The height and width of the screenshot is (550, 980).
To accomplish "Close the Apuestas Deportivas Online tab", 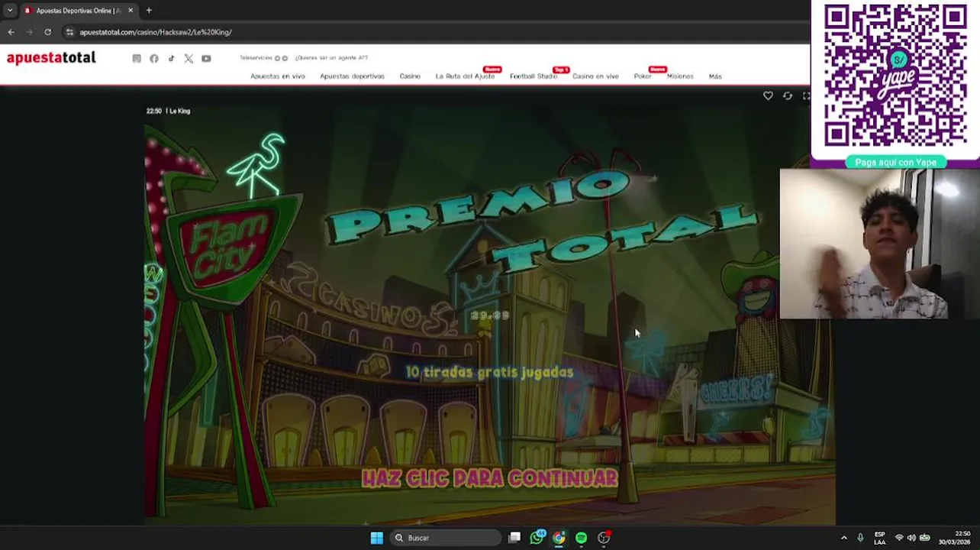I will (x=131, y=11).
